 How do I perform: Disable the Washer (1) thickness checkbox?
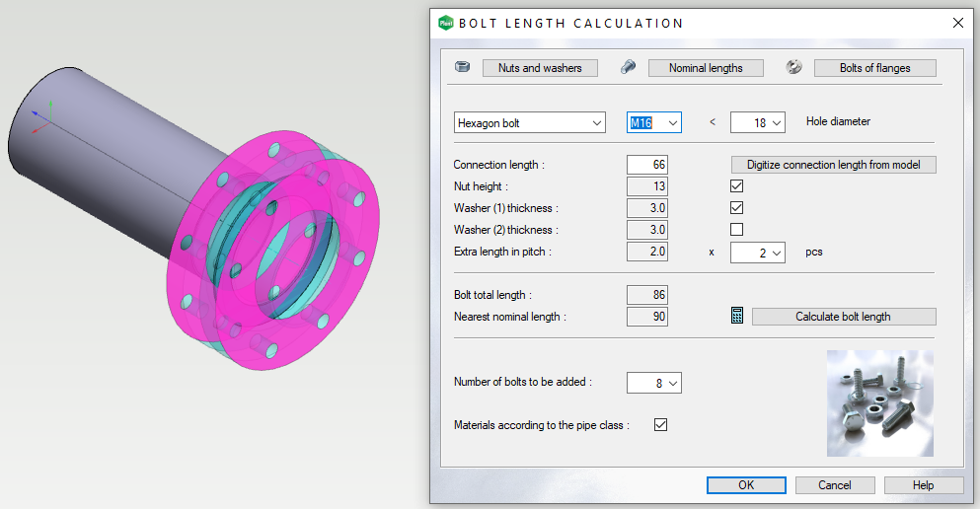coord(736,208)
